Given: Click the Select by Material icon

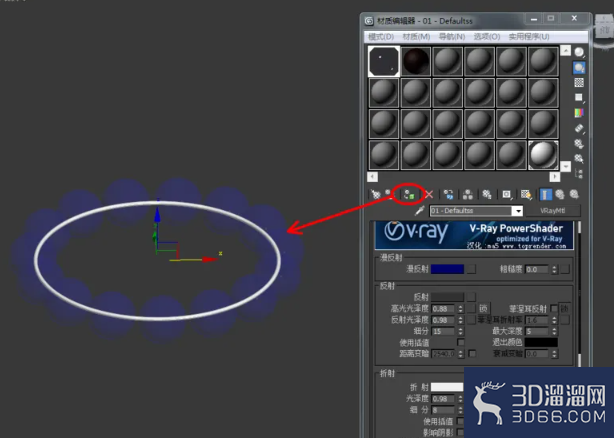Looking at the screenshot, I should pyautogui.click(x=579, y=159).
